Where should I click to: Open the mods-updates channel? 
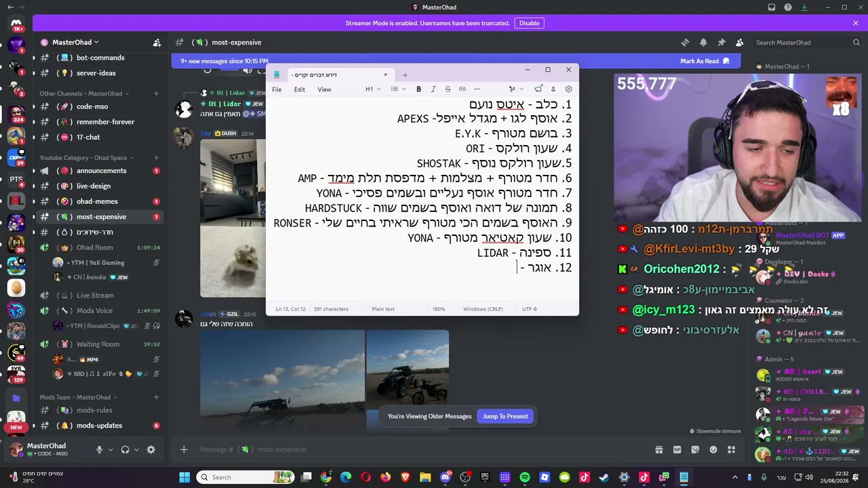[x=100, y=426]
